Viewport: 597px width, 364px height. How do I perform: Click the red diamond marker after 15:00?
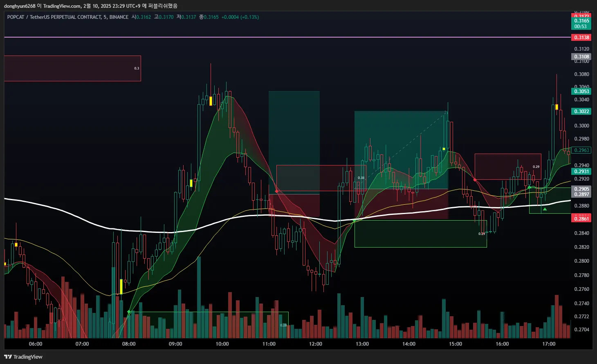475,180
